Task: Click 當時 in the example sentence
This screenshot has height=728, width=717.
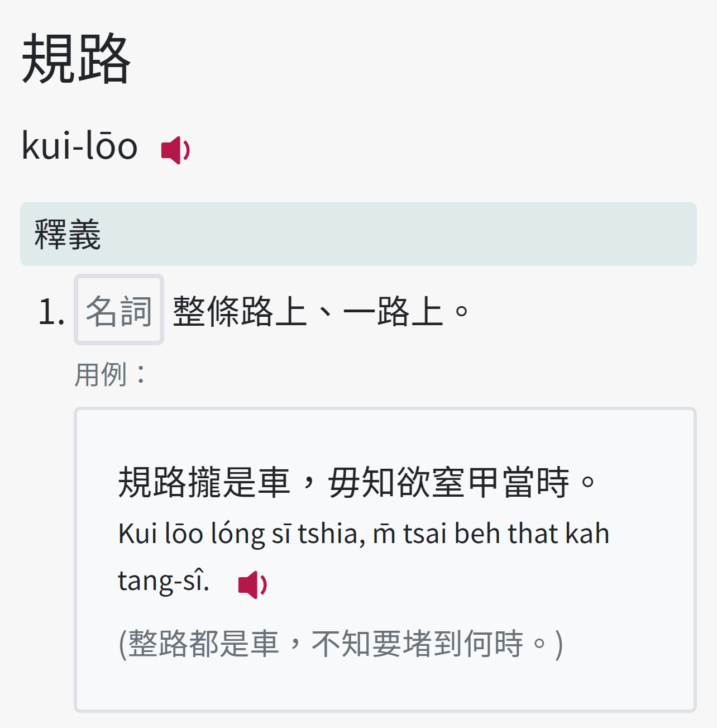Action: [536, 482]
